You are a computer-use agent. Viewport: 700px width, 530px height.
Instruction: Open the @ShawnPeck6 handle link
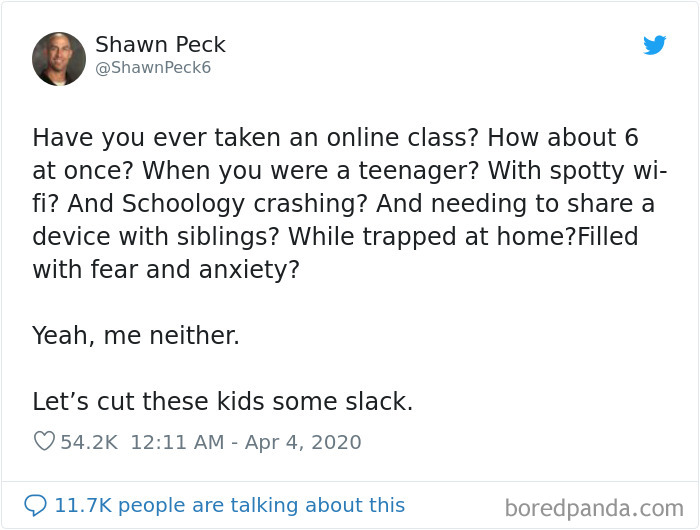click(x=153, y=67)
